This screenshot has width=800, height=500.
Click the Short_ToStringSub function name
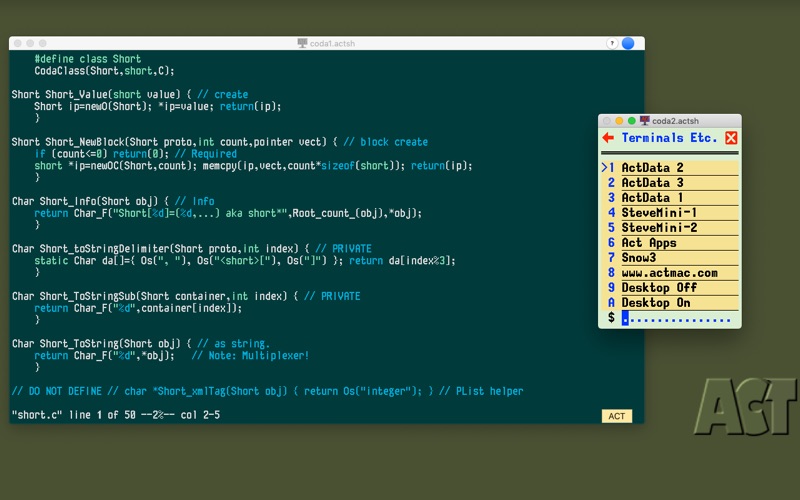coord(88,296)
